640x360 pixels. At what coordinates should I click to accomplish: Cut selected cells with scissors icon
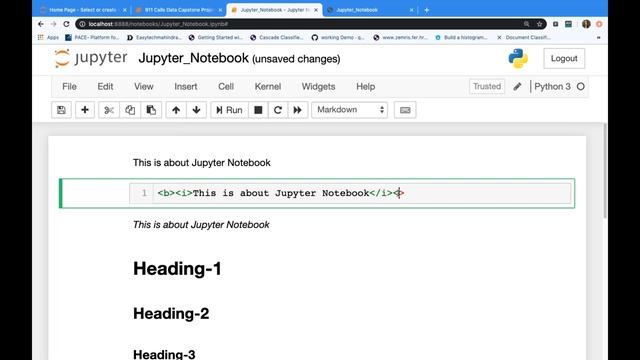109,110
